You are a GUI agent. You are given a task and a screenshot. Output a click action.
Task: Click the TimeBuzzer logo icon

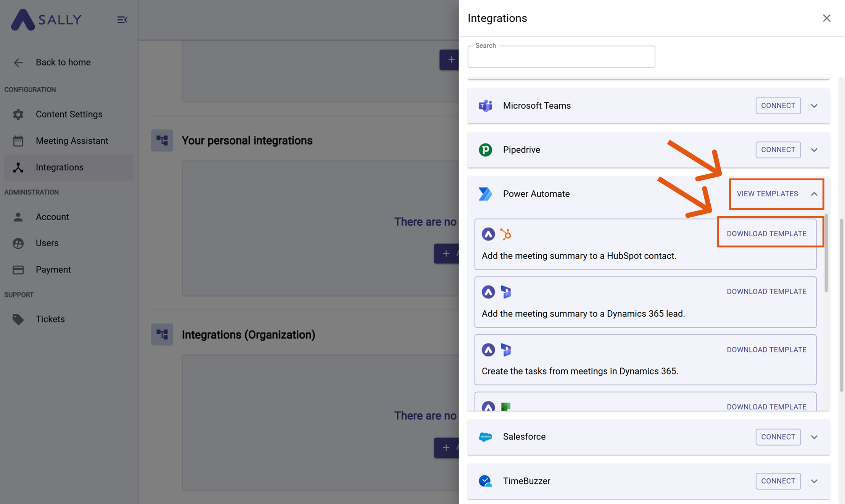click(485, 481)
